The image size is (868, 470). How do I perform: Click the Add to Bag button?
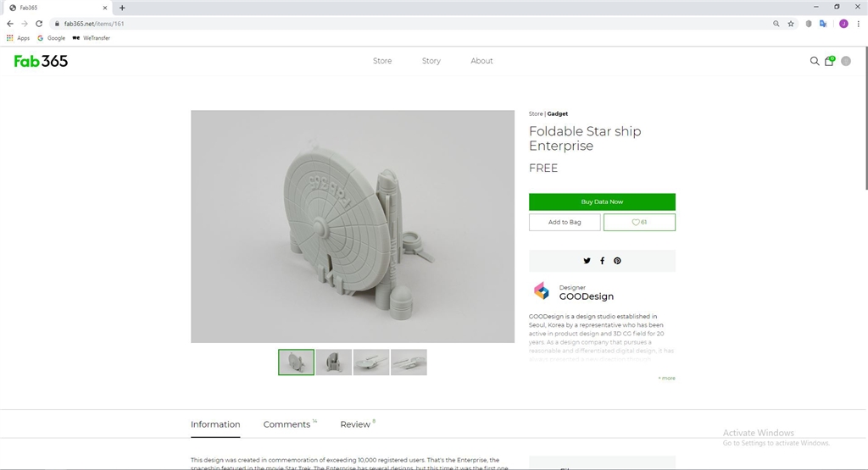pos(565,222)
